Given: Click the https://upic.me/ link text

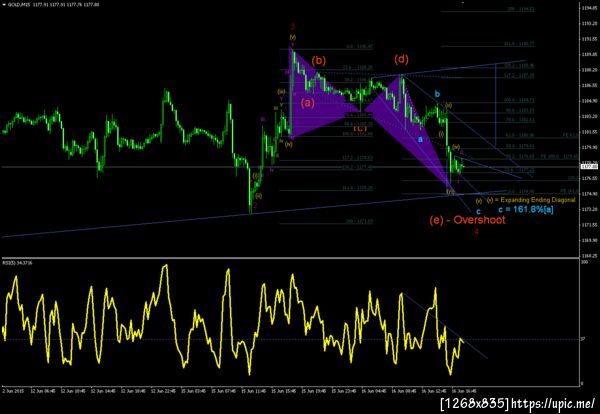Looking at the screenshot, I should point(553,403).
